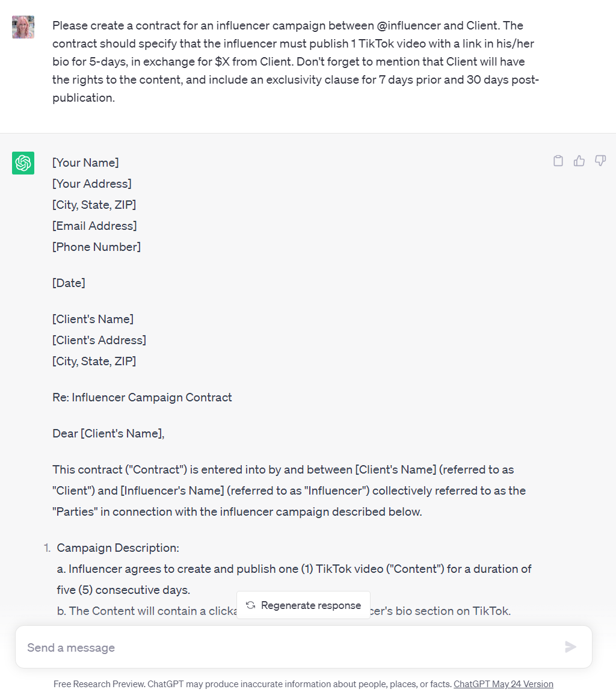Image resolution: width=616 pixels, height=698 pixels.
Task: Click the thumbs up icon
Action: tap(579, 161)
